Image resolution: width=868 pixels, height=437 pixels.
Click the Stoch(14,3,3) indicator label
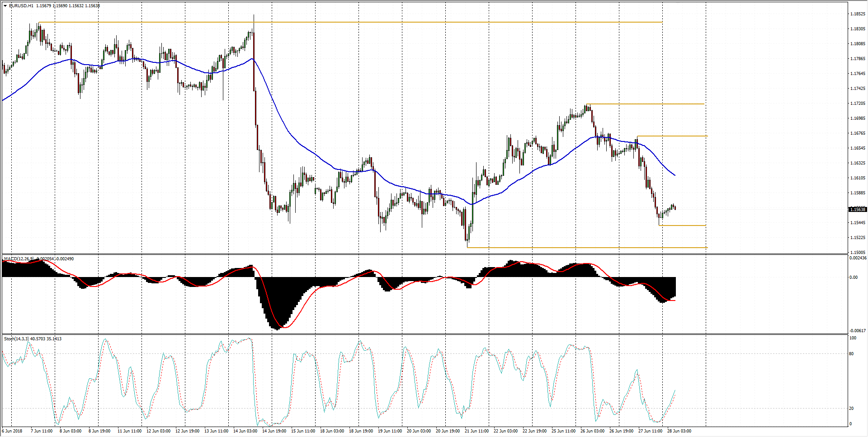click(17, 338)
